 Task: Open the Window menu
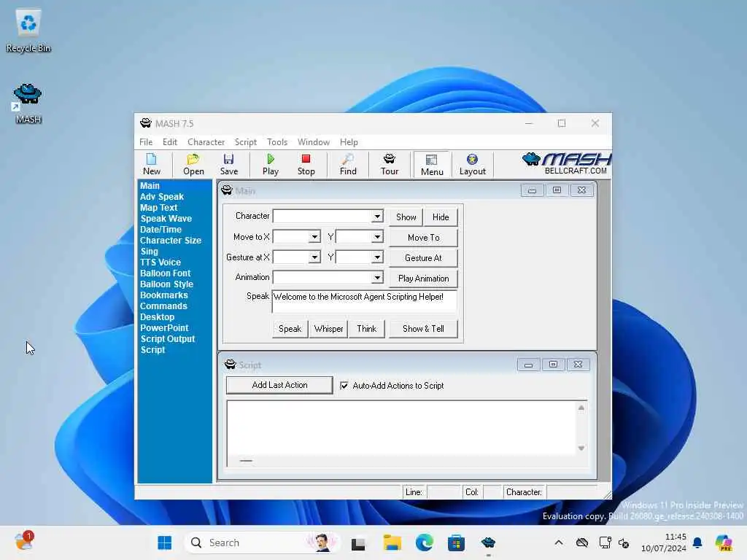[314, 142]
